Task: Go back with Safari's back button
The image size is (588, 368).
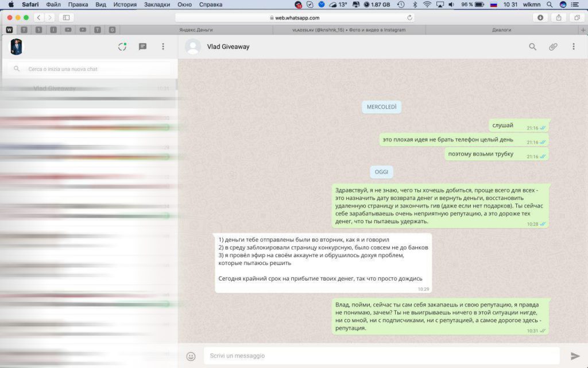Action: click(38, 18)
